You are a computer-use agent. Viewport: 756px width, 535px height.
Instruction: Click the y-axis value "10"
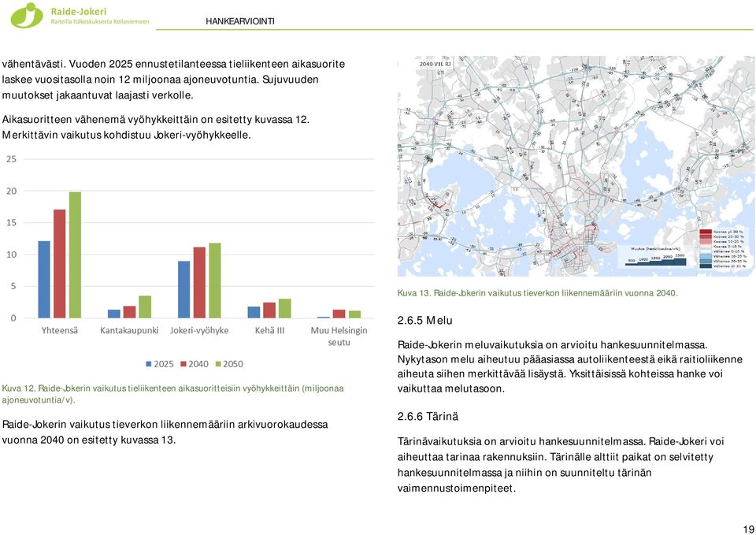(11, 254)
